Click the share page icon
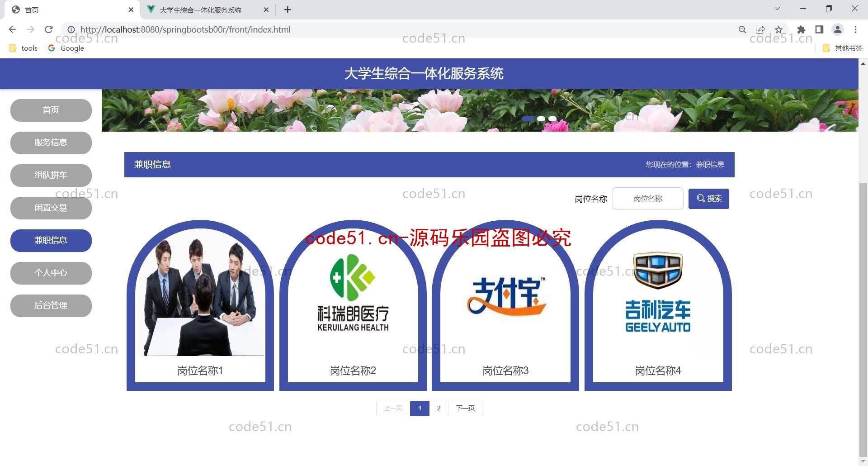The image size is (868, 466). (x=760, y=29)
